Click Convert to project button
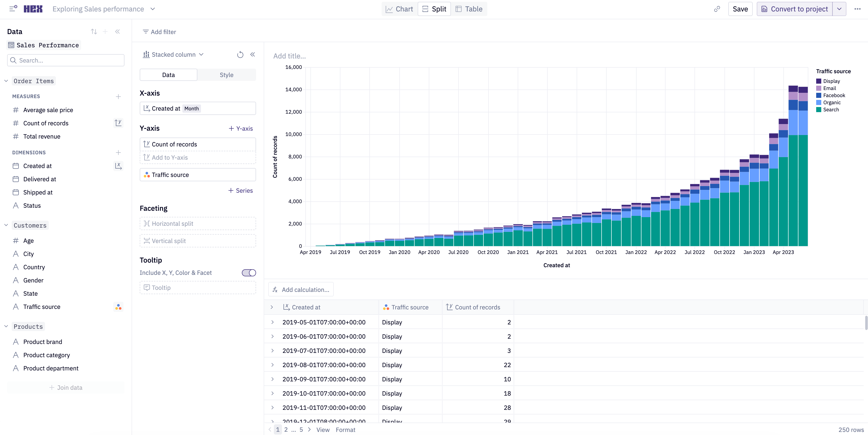The height and width of the screenshot is (435, 868). coord(795,9)
